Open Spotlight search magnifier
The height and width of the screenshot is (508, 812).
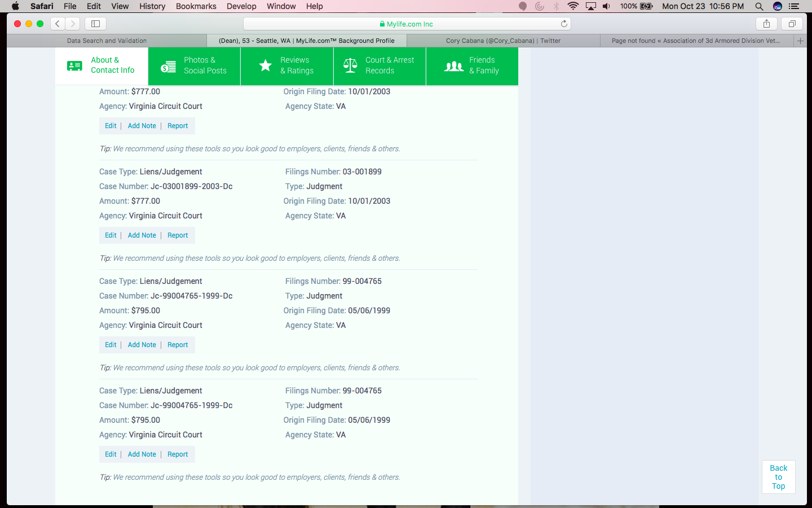pos(760,6)
